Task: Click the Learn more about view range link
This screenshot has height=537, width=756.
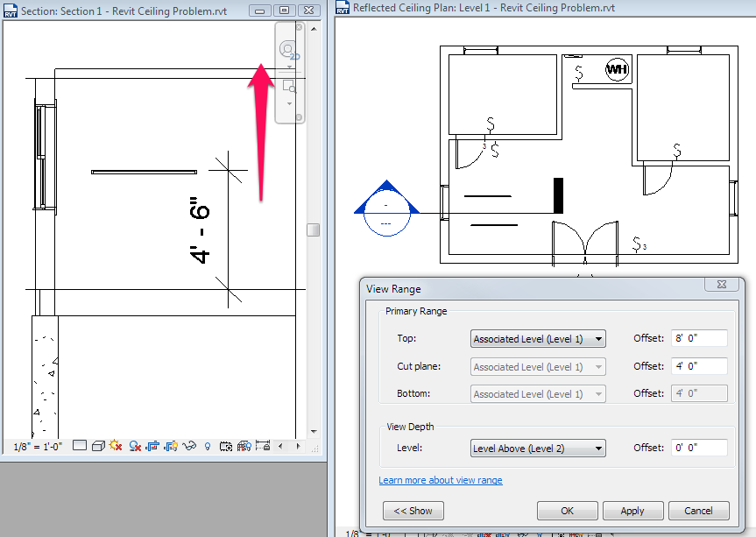Action: 441,480
